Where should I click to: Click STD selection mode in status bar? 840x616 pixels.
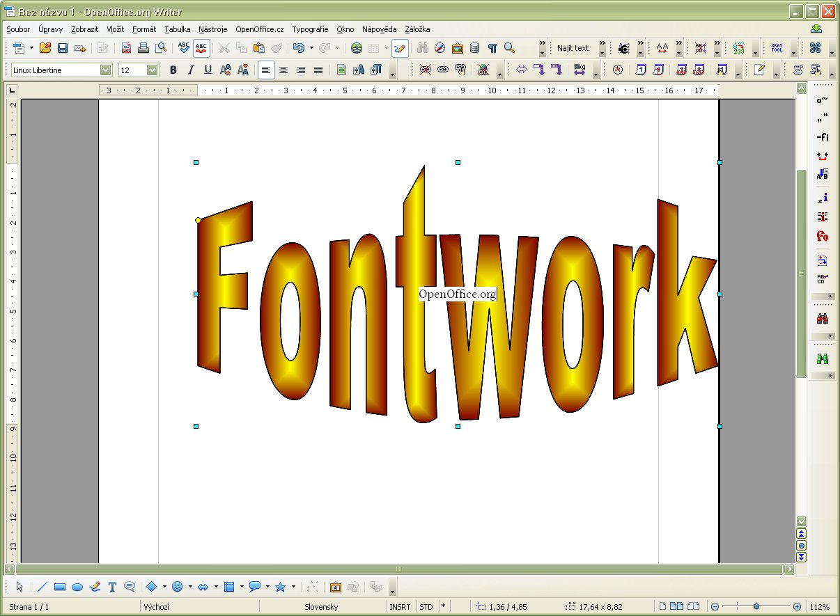click(x=426, y=607)
